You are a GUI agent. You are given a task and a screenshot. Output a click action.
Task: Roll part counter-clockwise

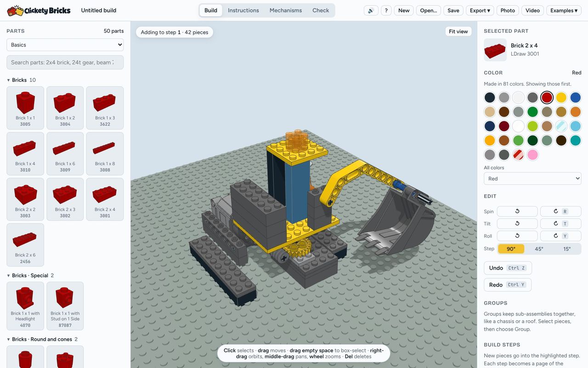(x=517, y=236)
